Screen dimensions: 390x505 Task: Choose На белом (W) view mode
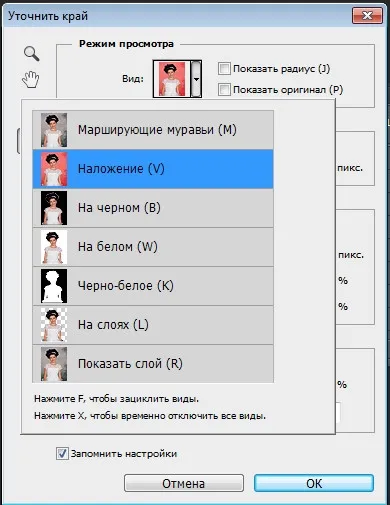153,247
